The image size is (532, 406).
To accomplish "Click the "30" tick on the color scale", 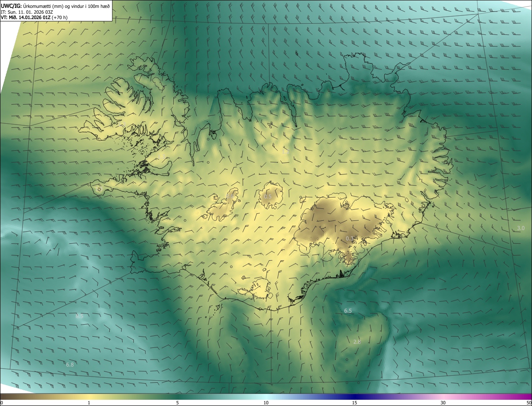I will point(443,403).
